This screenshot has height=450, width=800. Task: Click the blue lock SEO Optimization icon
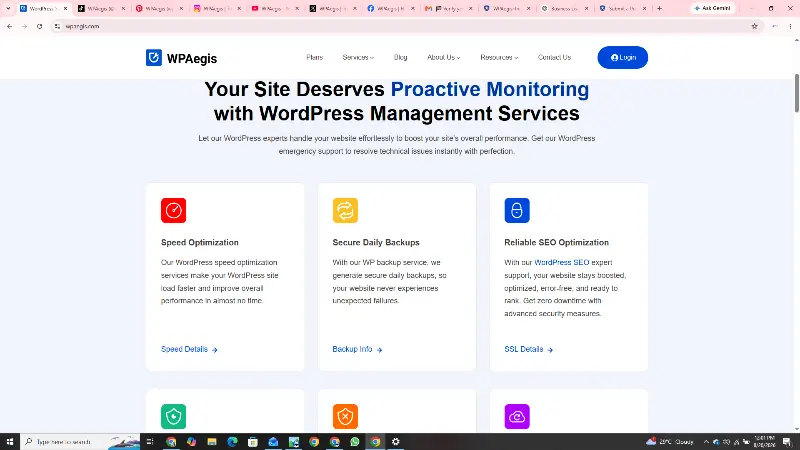click(x=517, y=210)
